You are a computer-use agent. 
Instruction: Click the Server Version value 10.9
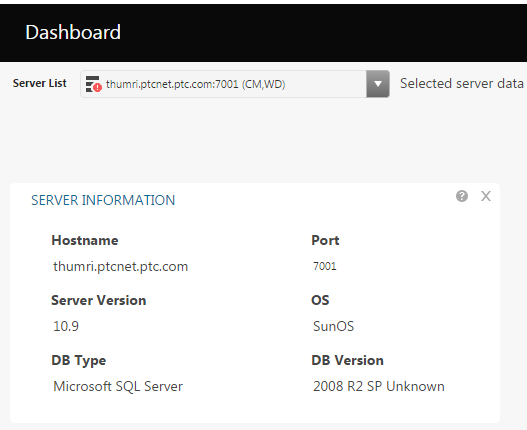66,326
